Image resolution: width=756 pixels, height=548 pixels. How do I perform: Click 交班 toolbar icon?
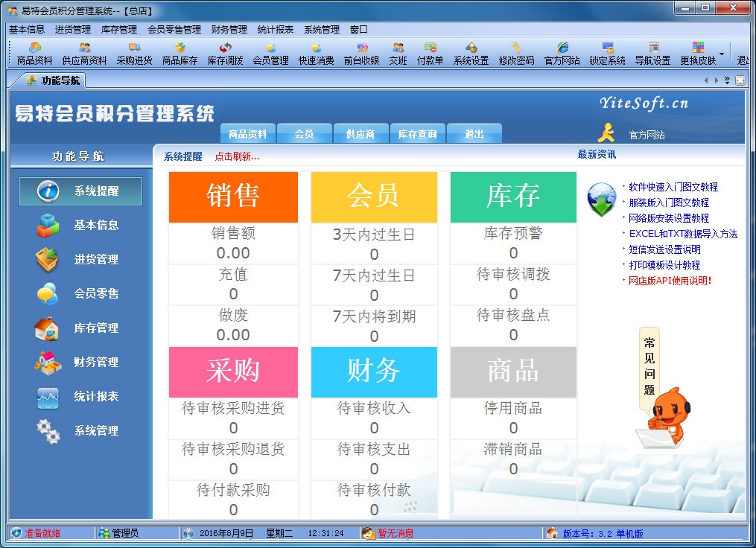[398, 54]
